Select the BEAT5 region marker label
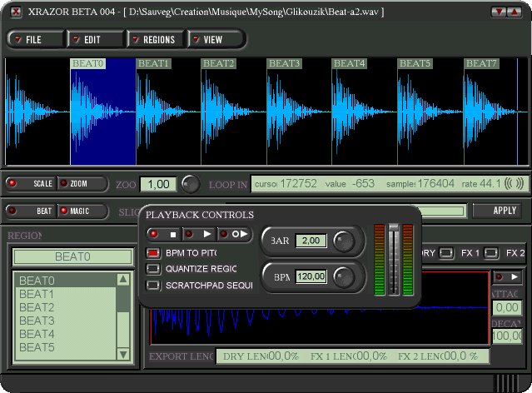 (x=415, y=63)
